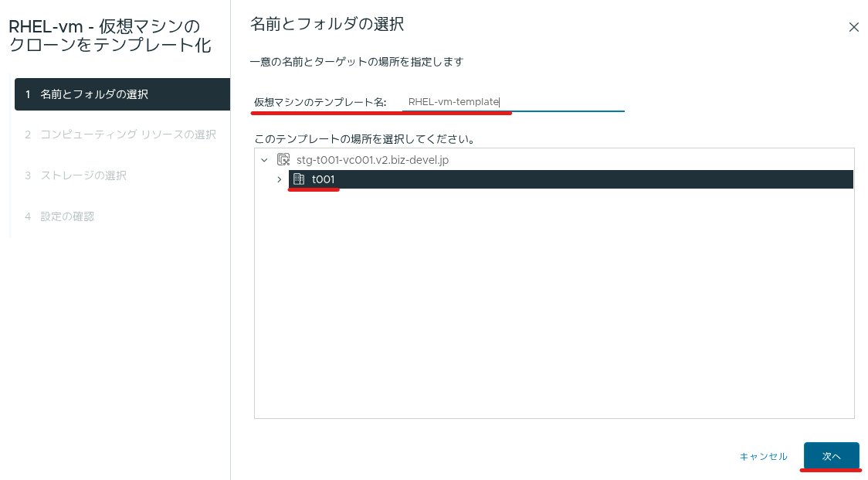868x480 pixels.
Task: Click the 仮想マシンのテンプレート名 label
Action: click(320, 102)
